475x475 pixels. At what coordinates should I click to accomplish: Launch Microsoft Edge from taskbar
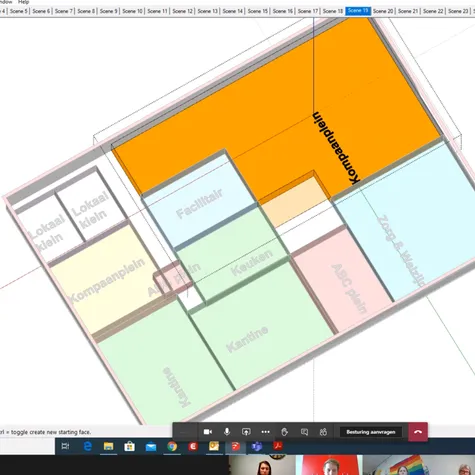[87, 446]
